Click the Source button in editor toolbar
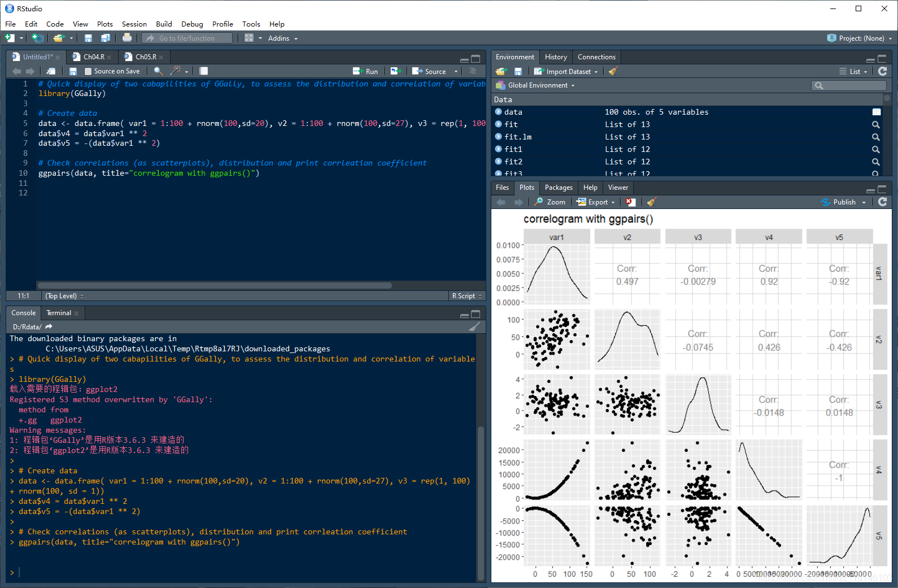 (x=429, y=71)
